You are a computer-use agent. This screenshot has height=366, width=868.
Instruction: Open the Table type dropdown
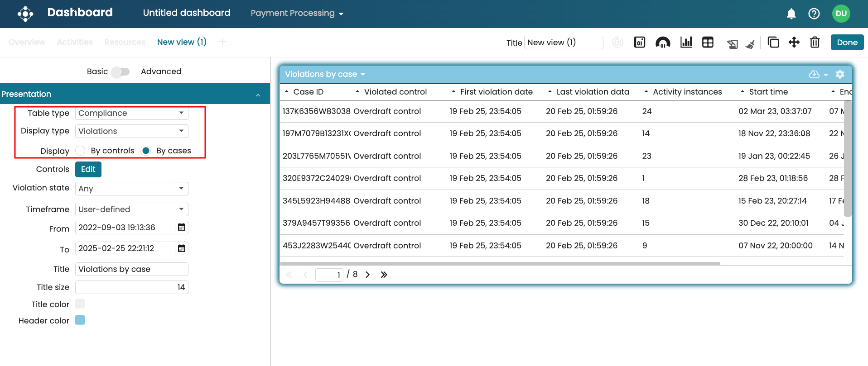point(131,113)
